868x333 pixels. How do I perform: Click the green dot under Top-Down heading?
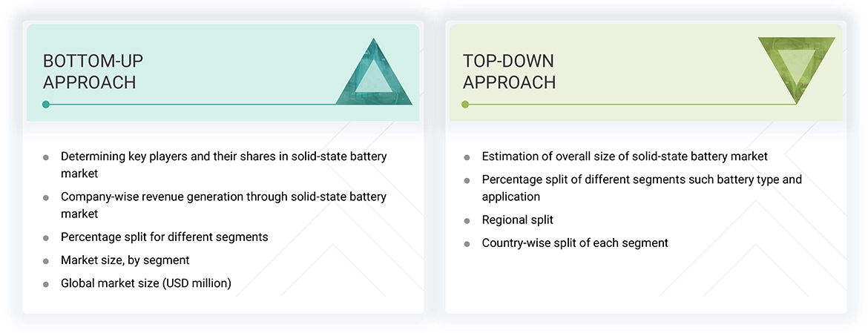(465, 105)
